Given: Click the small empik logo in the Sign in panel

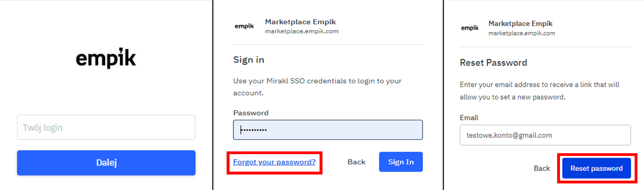Looking at the screenshot, I should (244, 26).
